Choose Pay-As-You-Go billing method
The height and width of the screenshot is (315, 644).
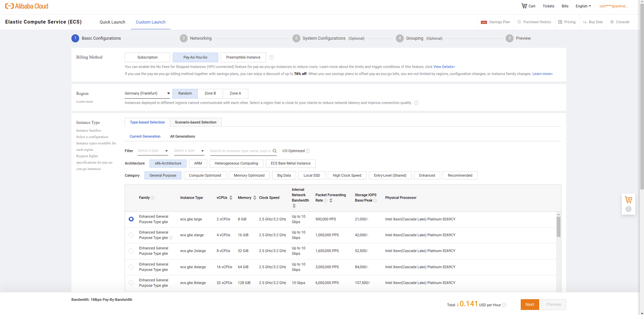coord(195,57)
